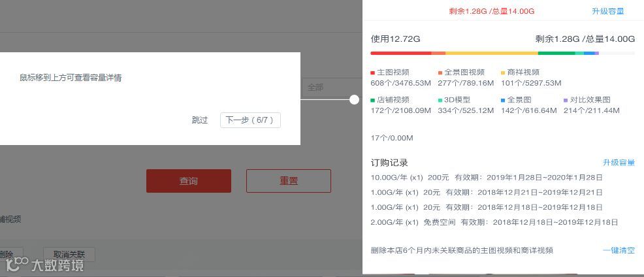Click the orange 全景图视频 legend swatch
644x277 pixels.
click(440, 73)
